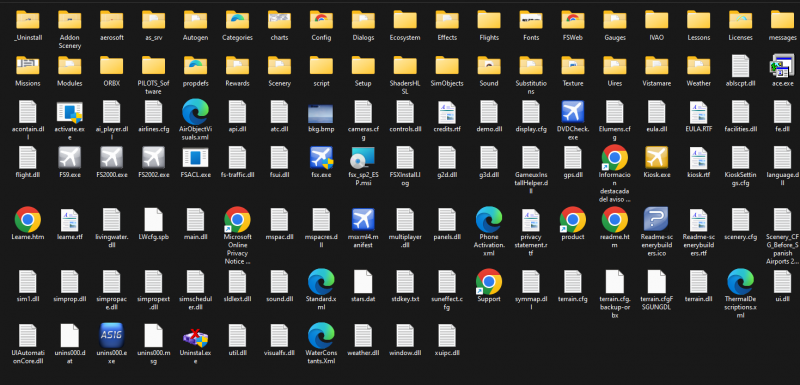Select the DVDCheck.exe icon

click(572, 111)
